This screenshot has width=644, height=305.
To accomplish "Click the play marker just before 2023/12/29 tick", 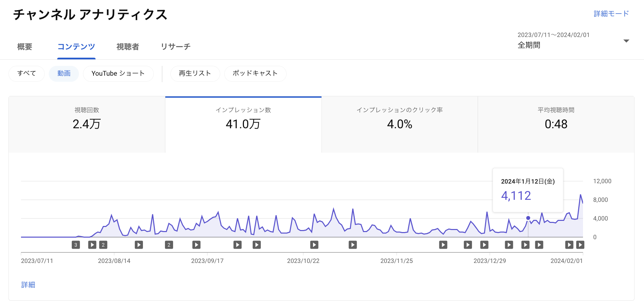I will (x=484, y=245).
